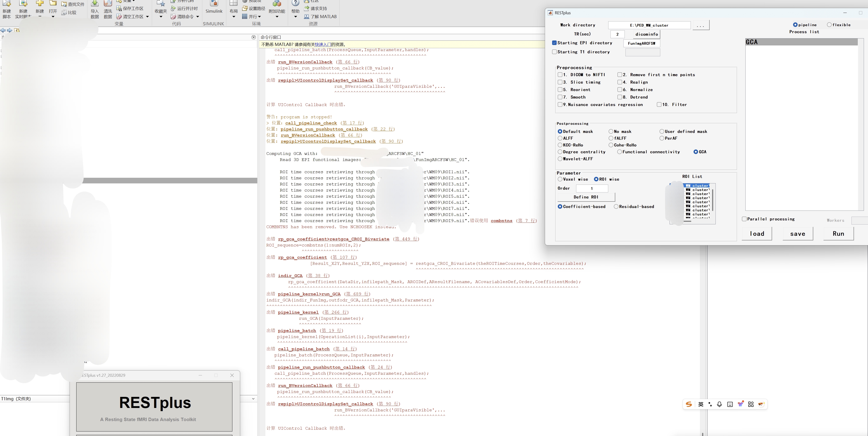Click the Run button in RESTplus
Screen dimensions: 868x436
[838, 234]
